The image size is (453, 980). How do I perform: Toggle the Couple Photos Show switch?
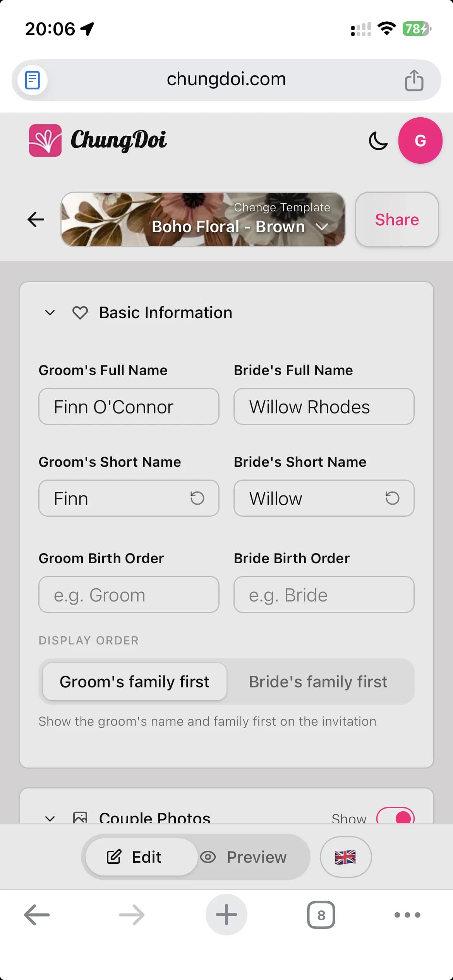pyautogui.click(x=395, y=817)
